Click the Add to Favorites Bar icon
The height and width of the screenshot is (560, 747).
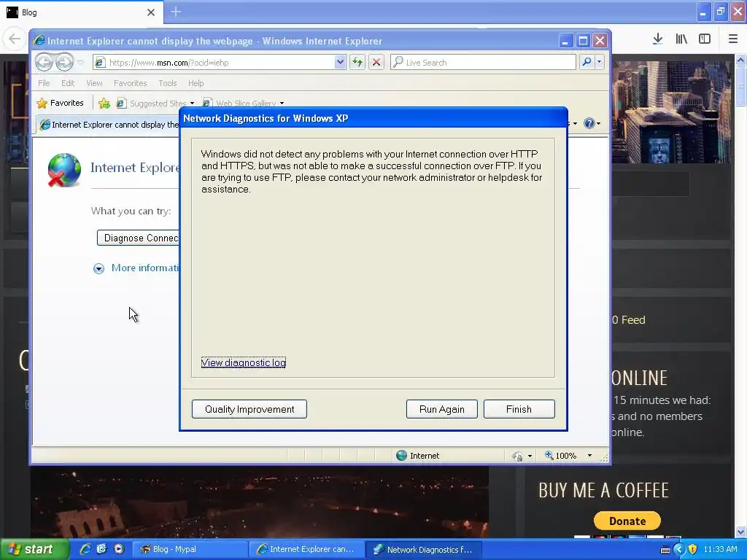(104, 103)
